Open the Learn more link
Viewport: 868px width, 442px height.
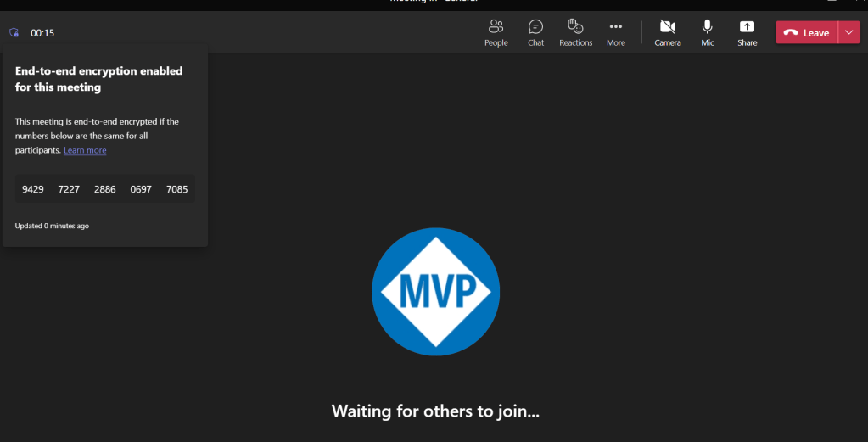click(x=85, y=150)
